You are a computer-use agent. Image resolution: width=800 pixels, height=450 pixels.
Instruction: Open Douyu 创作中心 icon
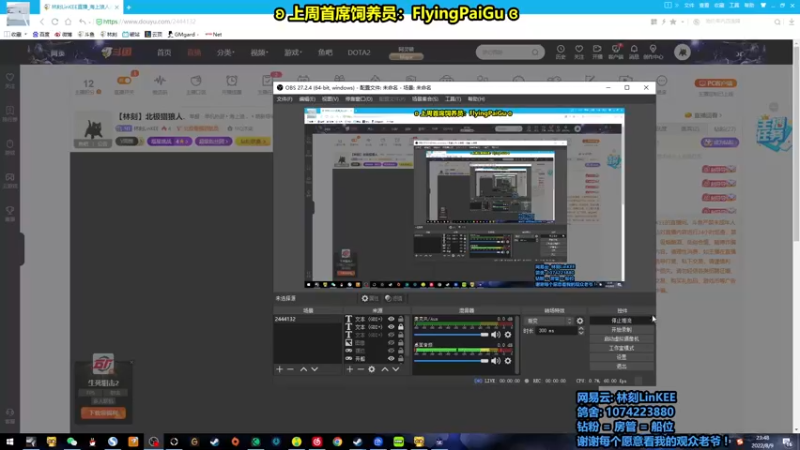[653, 52]
